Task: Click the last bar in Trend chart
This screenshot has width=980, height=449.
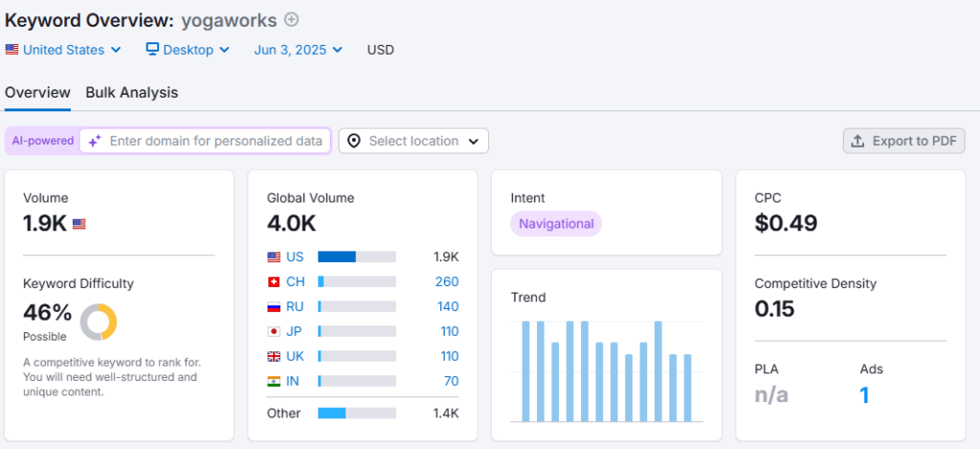Action: coord(687,388)
